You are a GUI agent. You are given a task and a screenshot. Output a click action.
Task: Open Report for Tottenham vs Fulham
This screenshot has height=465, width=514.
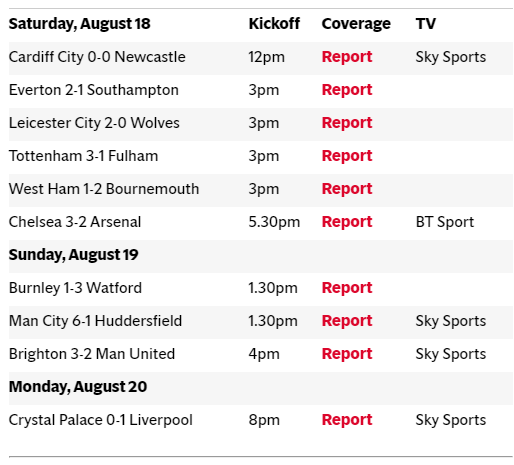(347, 156)
